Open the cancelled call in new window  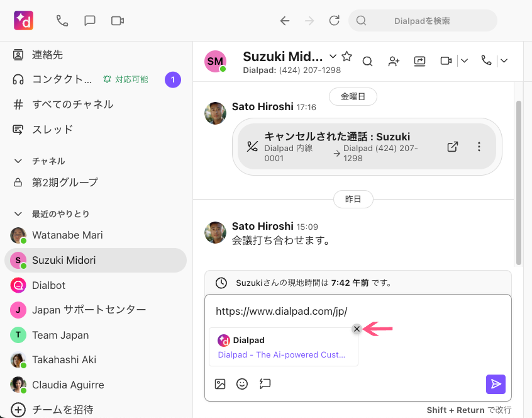pyautogui.click(x=453, y=147)
